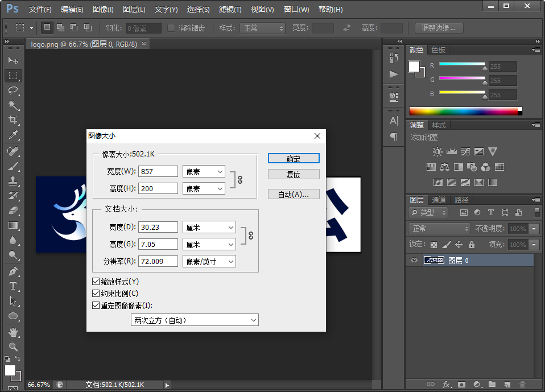This screenshot has width=545, height=392.
Task: Open the 分辨率 unit dropdown
Action: click(x=209, y=261)
